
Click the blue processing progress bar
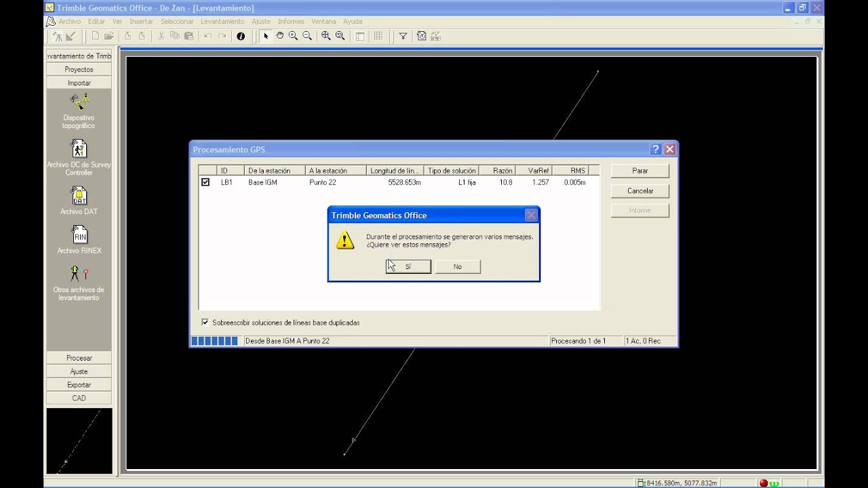pyautogui.click(x=214, y=341)
